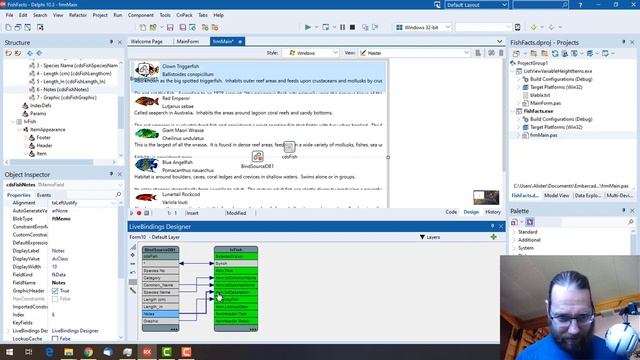Search Object Inspector properties magnifier

coord(118,195)
